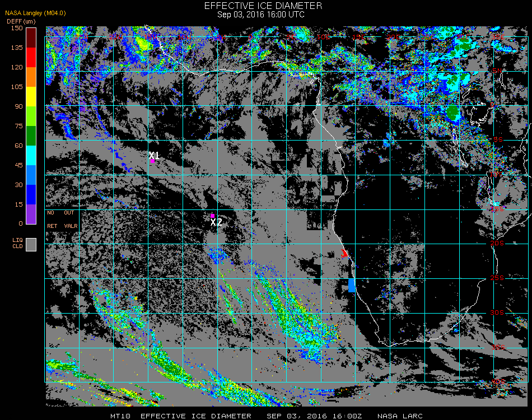Click the orange 105–120 legend swatch
This screenshot has width=532, height=420.
pyautogui.click(x=31, y=77)
